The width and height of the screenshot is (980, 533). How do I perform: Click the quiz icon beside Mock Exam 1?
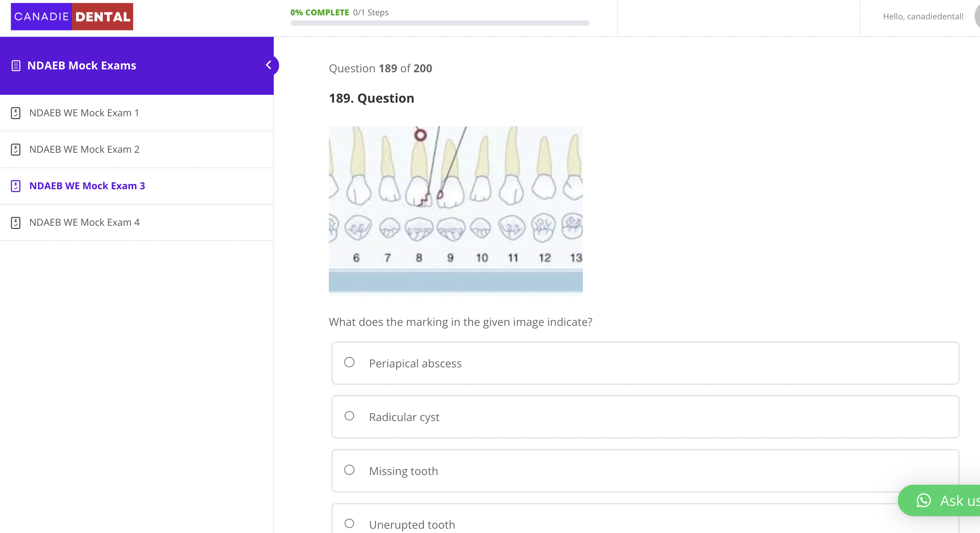pyautogui.click(x=16, y=113)
